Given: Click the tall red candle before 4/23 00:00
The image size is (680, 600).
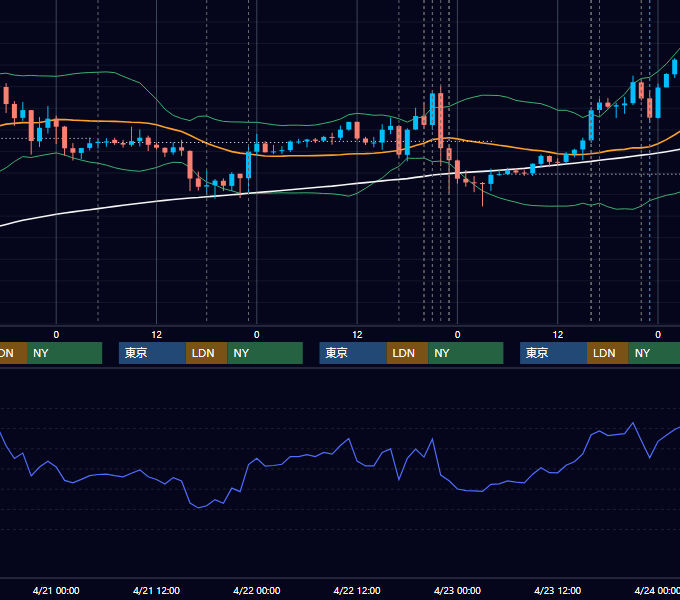Looking at the screenshot, I should pyautogui.click(x=441, y=121).
